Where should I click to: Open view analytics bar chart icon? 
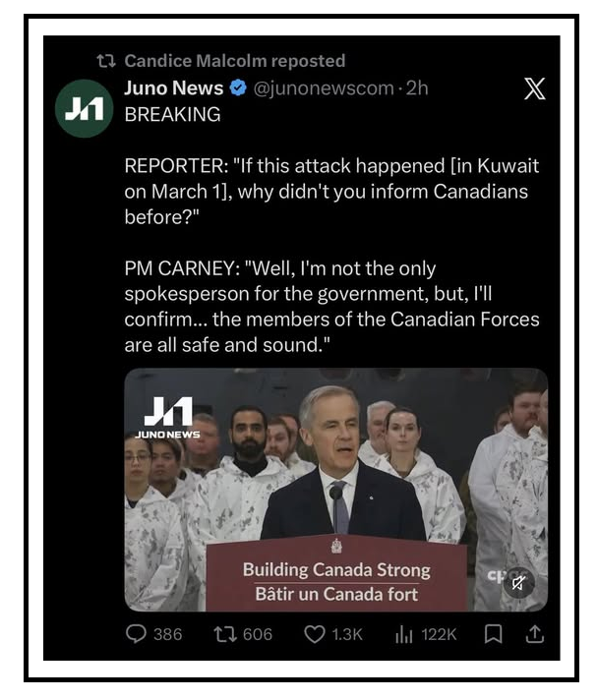(403, 634)
